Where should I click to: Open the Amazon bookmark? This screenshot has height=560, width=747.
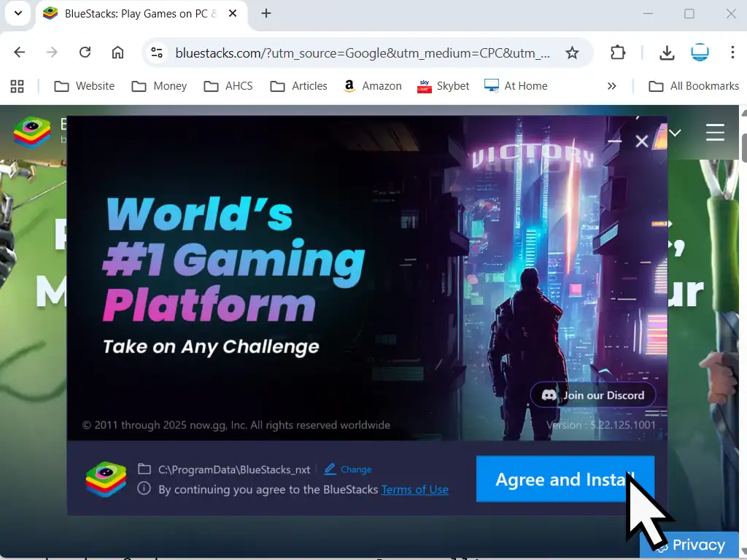[372, 86]
